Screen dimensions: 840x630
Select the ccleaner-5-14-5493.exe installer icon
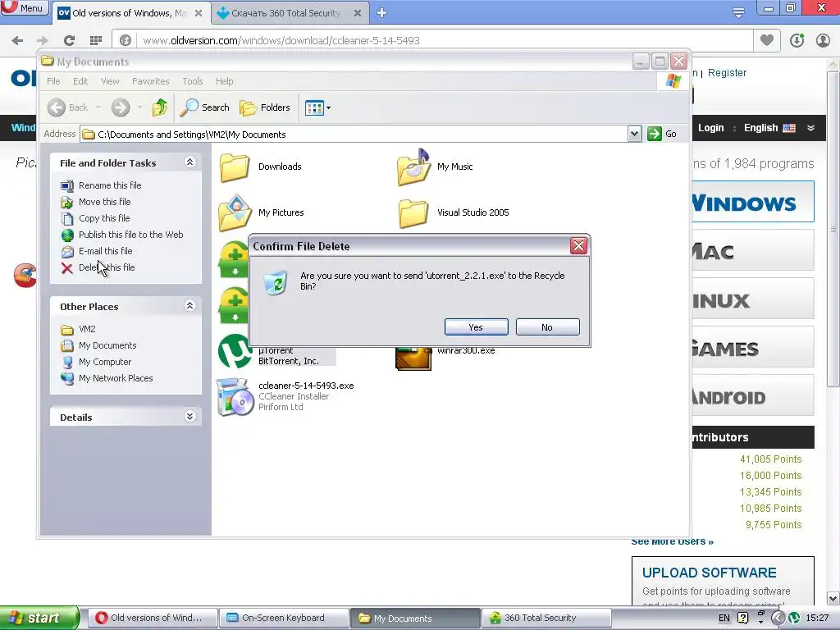(235, 397)
